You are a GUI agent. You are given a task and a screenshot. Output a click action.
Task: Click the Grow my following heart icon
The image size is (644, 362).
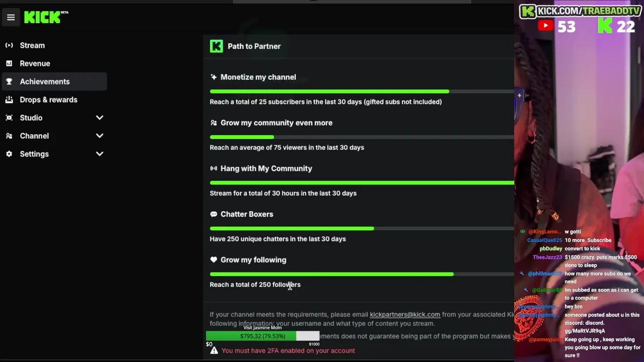(x=214, y=260)
